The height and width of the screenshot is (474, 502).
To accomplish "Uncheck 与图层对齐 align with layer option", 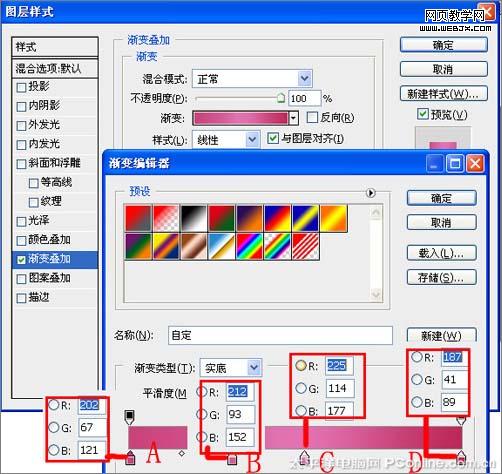I will click(273, 138).
